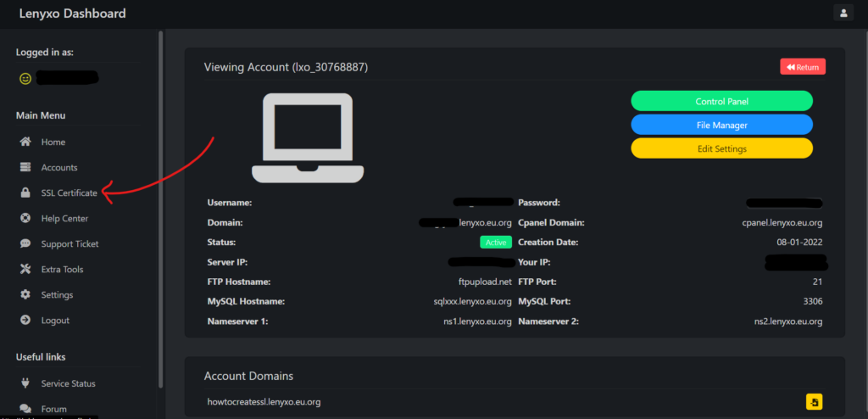Click the Lenyxo Dashboard title
This screenshot has height=419, width=868.
pyautogui.click(x=73, y=14)
